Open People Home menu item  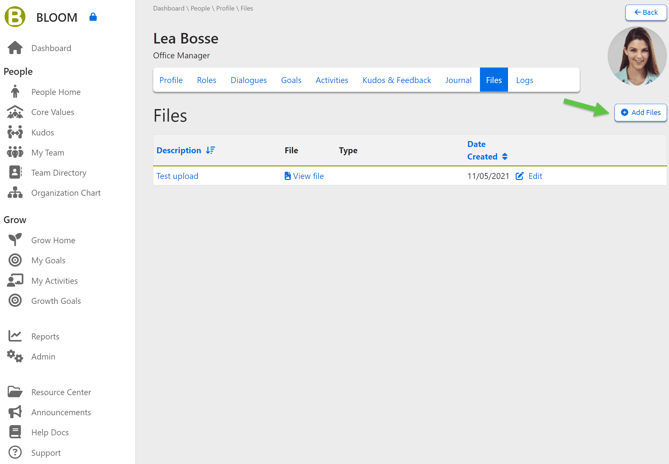pyautogui.click(x=55, y=92)
